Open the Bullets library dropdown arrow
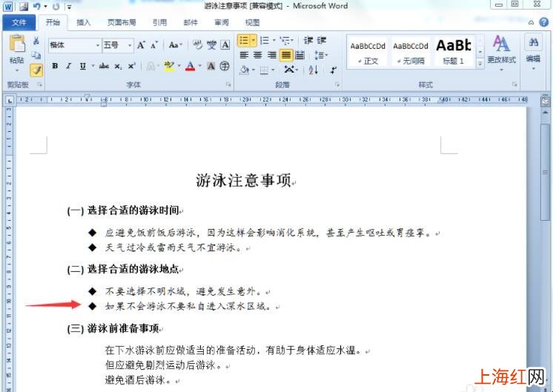The image size is (553, 392). pos(254,40)
